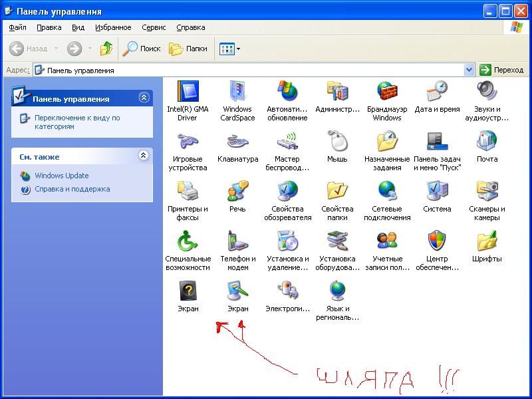The width and height of the screenshot is (532, 399).
Task: Close the Панель управления window
Action: click(521, 12)
